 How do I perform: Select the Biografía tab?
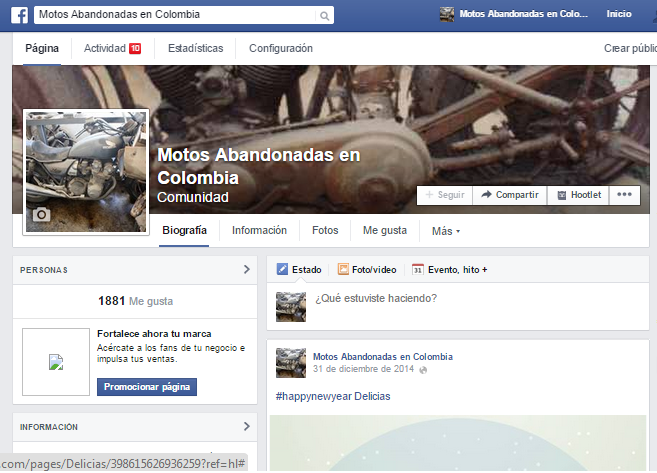184,231
